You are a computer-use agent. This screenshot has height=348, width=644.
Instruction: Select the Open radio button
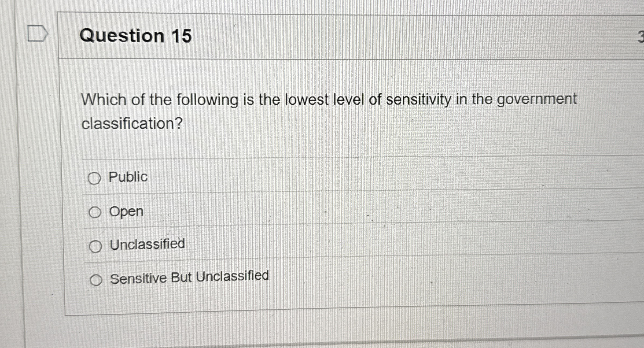(95, 212)
